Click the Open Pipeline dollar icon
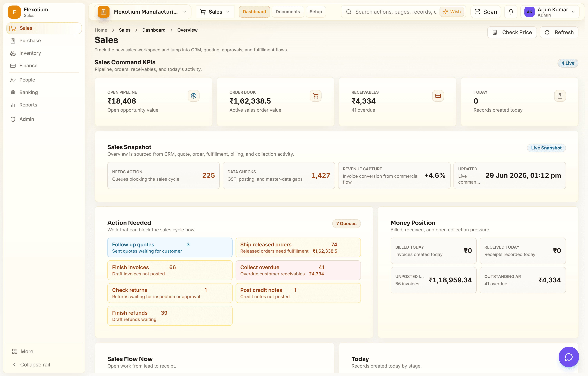The width and height of the screenshot is (588, 376). pos(193,96)
